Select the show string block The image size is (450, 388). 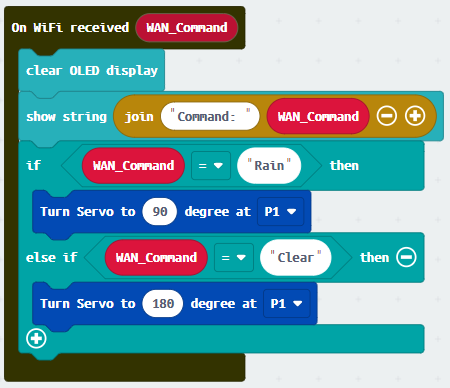(x=66, y=117)
